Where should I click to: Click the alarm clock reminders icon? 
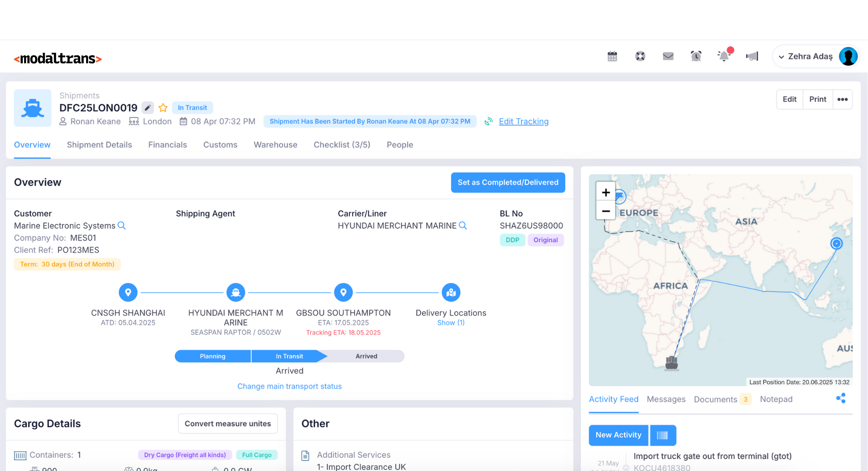pos(696,56)
